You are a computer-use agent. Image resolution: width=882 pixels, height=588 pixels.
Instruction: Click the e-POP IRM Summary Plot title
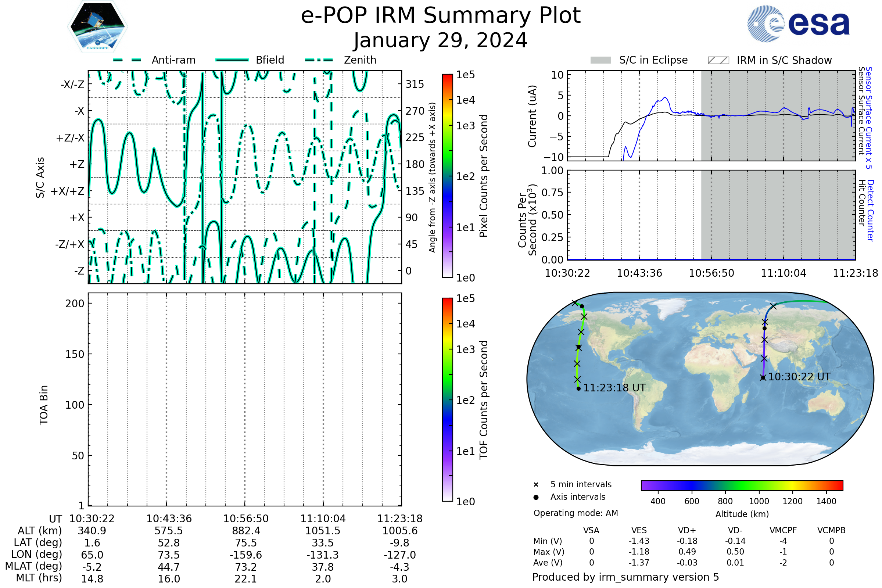pyautogui.click(x=441, y=16)
